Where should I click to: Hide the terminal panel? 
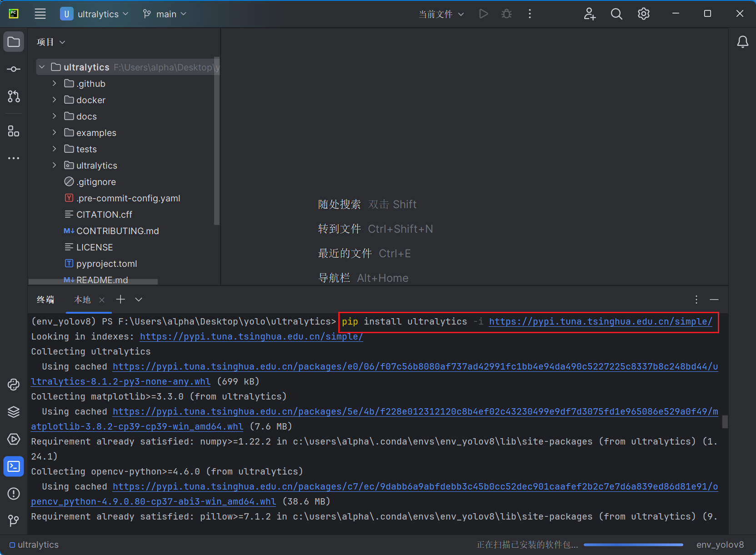[714, 300]
